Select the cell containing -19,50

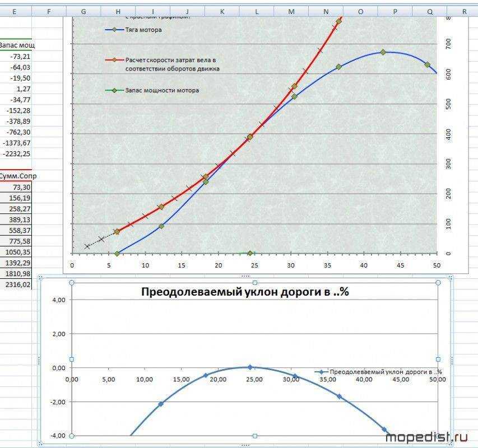(x=16, y=78)
